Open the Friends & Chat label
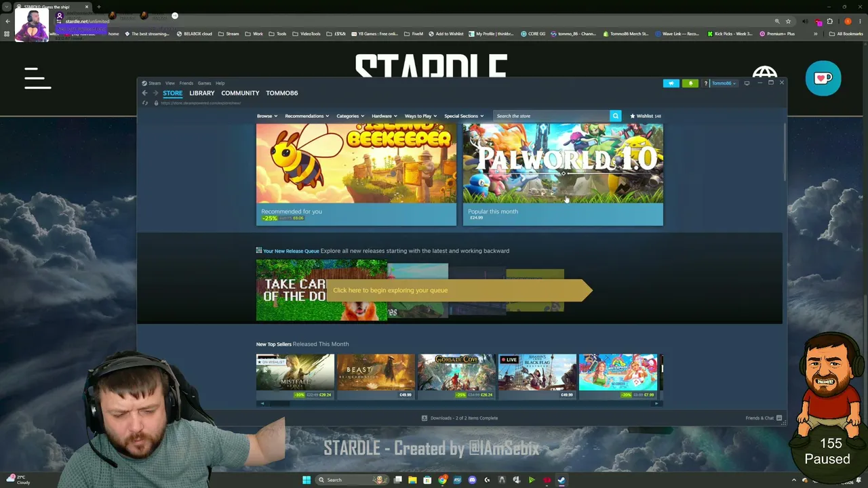This screenshot has width=868, height=488. (759, 418)
